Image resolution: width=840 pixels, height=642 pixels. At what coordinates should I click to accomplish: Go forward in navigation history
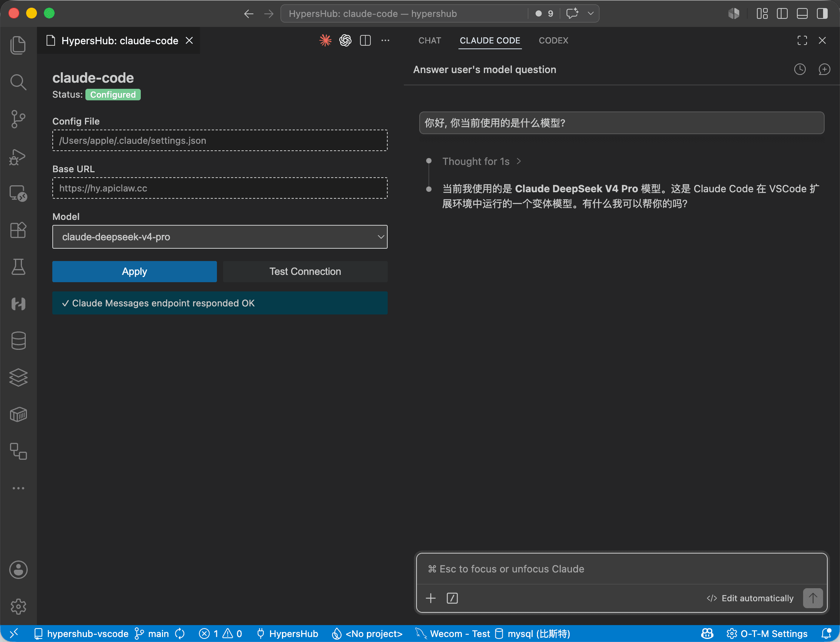[269, 14]
